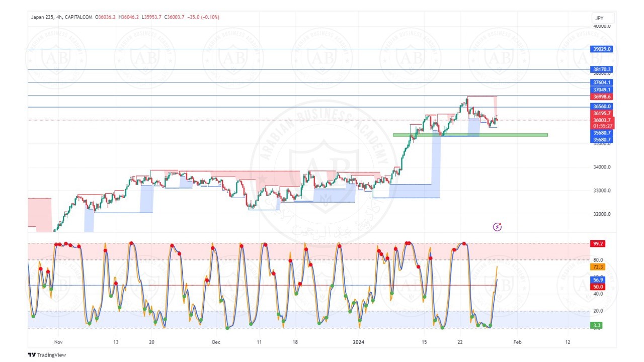Click the open value O36036.2
Image resolution: width=644 pixels, height=362 pixels.
(105, 17)
